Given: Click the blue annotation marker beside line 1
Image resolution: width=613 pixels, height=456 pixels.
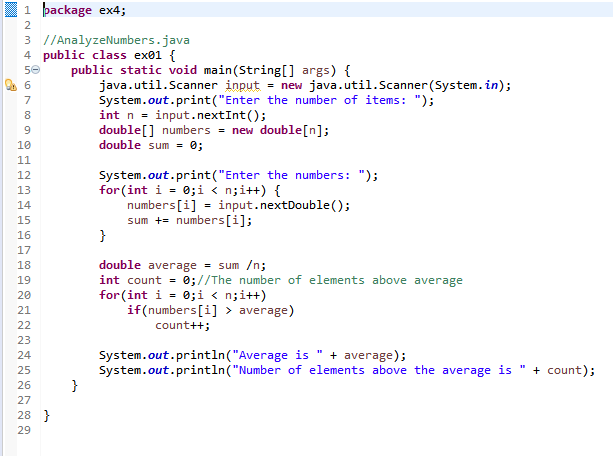Looking at the screenshot, I should (x=11, y=10).
